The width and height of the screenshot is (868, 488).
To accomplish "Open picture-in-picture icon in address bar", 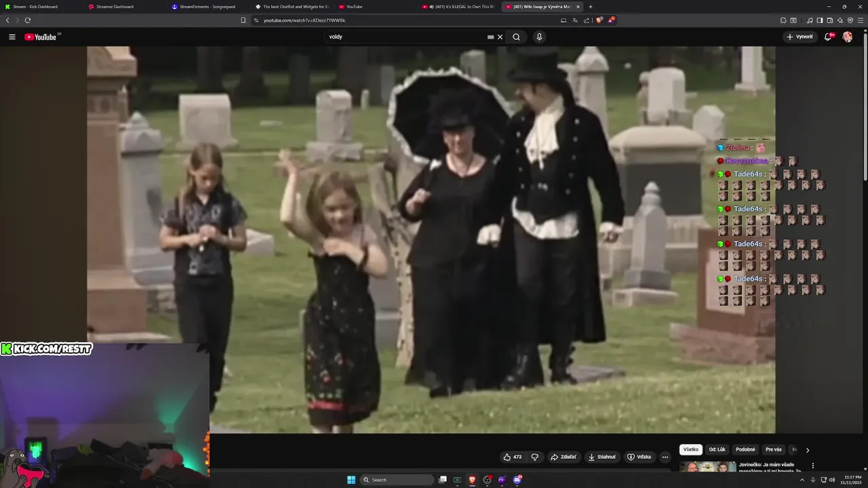I will pyautogui.click(x=563, y=20).
